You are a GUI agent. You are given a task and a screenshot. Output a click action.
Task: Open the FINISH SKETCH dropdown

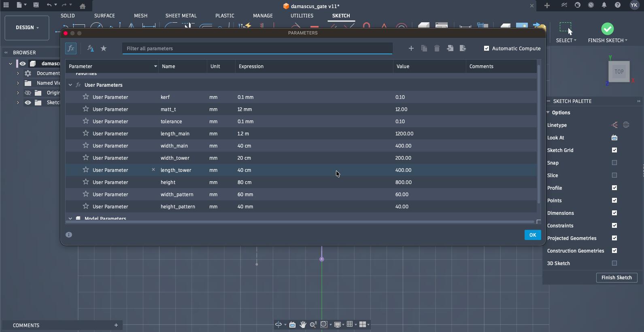[608, 40]
